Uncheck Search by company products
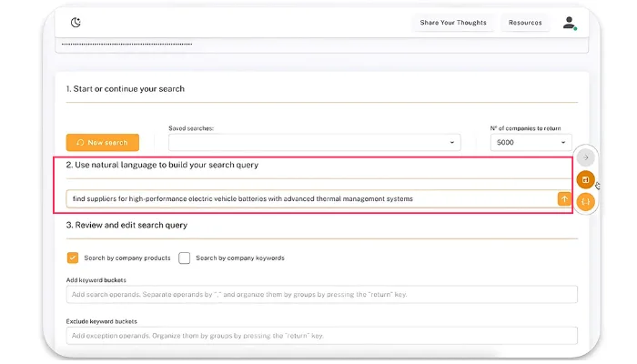Viewport: 637px width, 364px height. (x=73, y=258)
